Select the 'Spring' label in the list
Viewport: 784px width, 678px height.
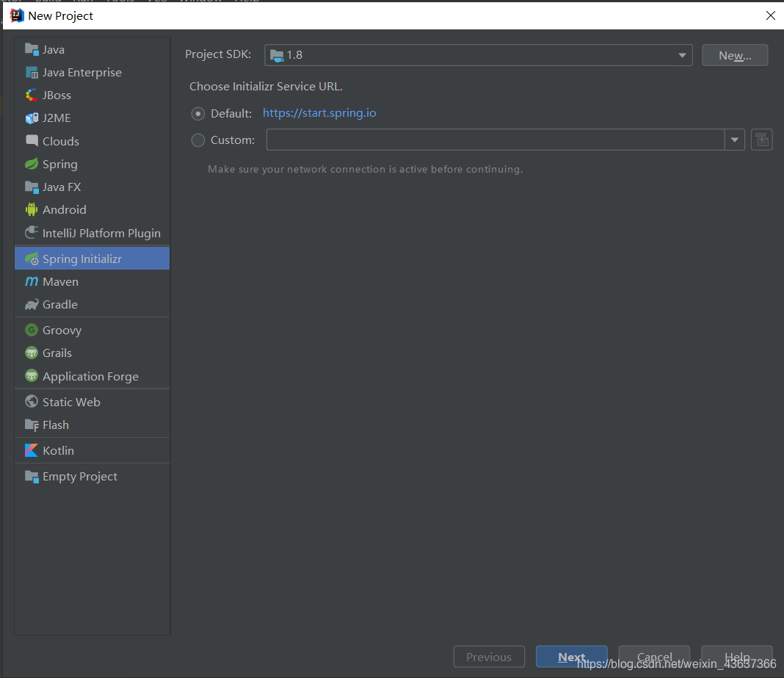coord(60,165)
